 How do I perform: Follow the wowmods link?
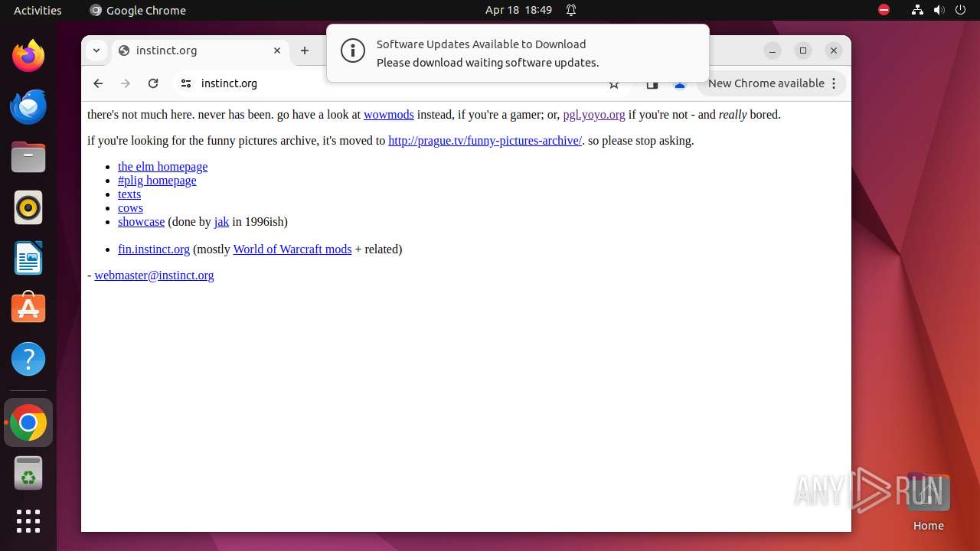coord(389,115)
